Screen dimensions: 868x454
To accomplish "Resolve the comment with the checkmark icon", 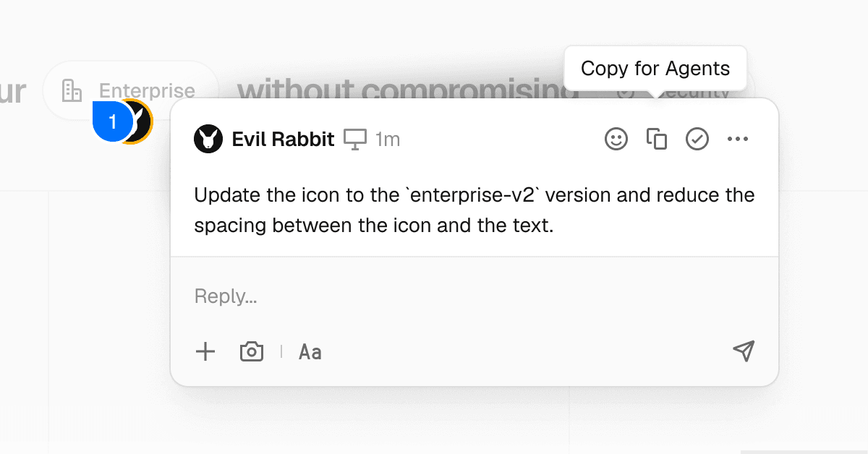I will pyautogui.click(x=697, y=139).
